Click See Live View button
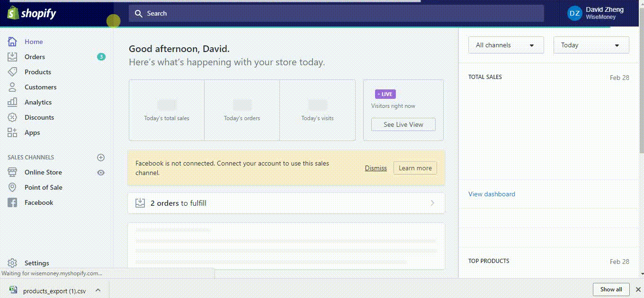Viewport: 644px width, 298px height. tap(403, 124)
